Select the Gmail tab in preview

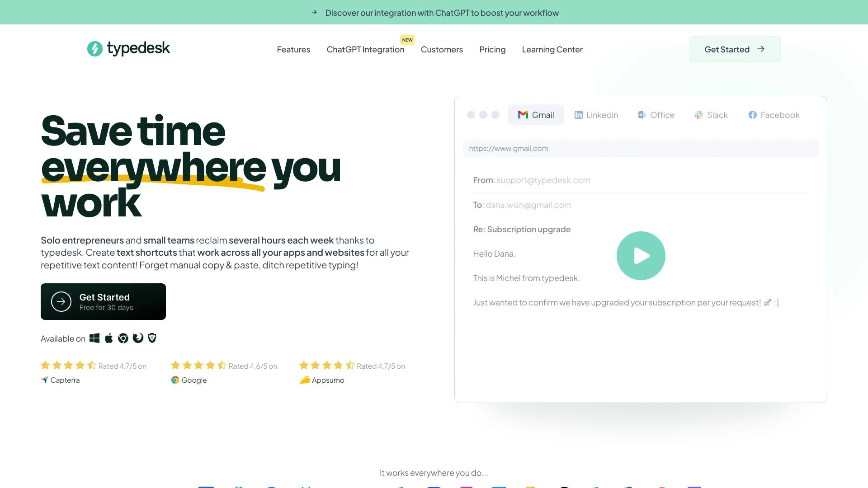coord(535,114)
